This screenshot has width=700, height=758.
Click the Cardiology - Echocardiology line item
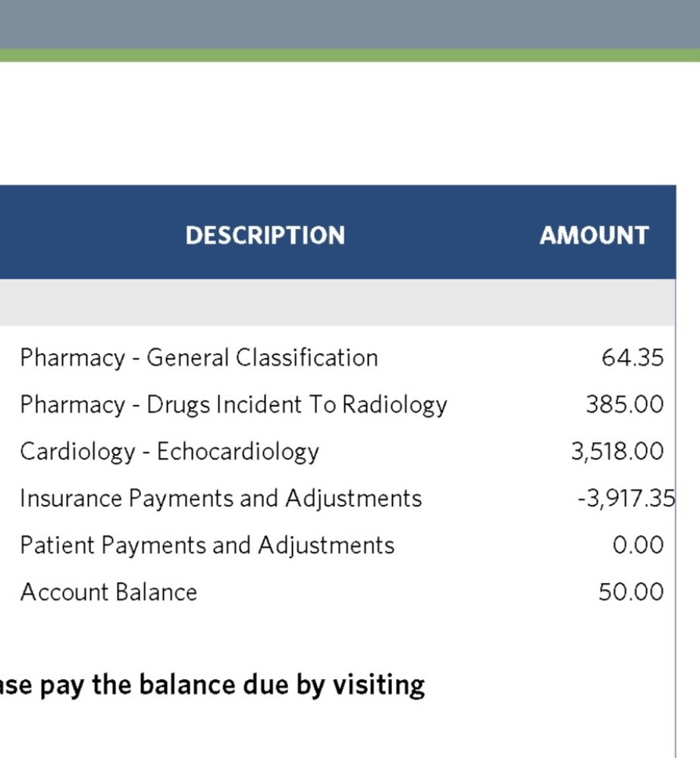[169, 452]
